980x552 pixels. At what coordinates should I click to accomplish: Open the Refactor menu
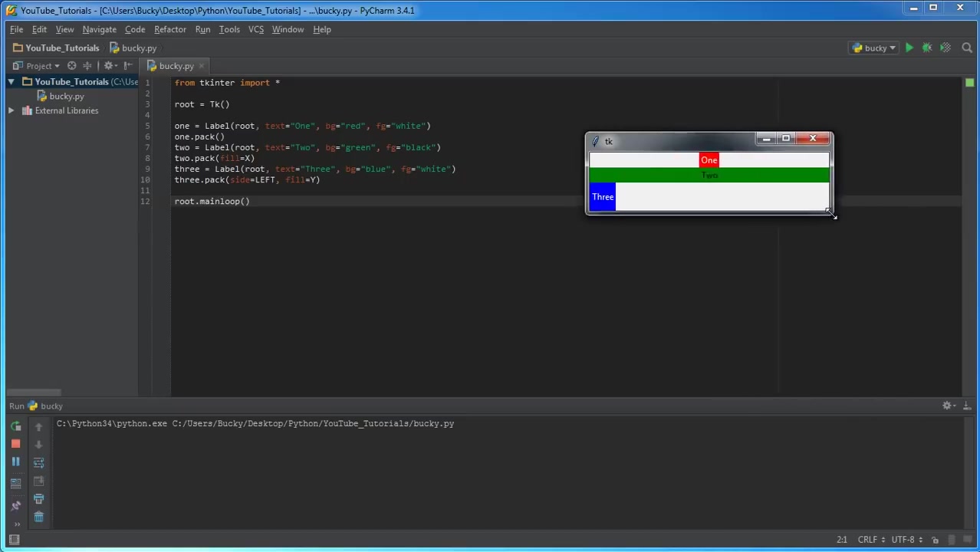pos(169,29)
